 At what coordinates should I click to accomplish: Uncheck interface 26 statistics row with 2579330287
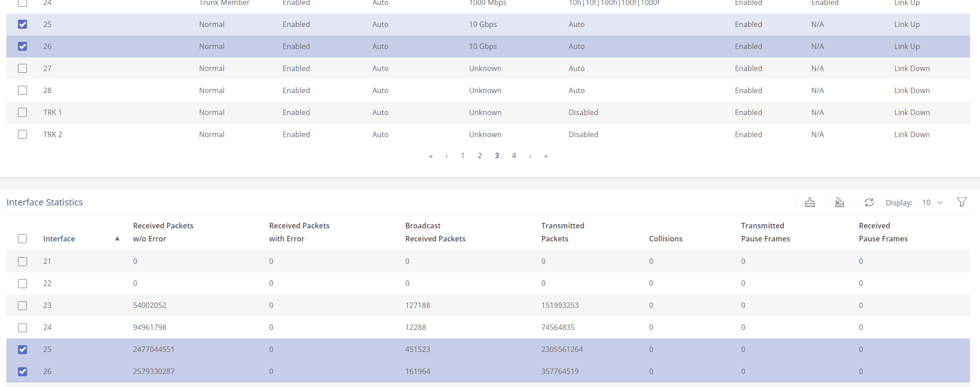pos(22,371)
